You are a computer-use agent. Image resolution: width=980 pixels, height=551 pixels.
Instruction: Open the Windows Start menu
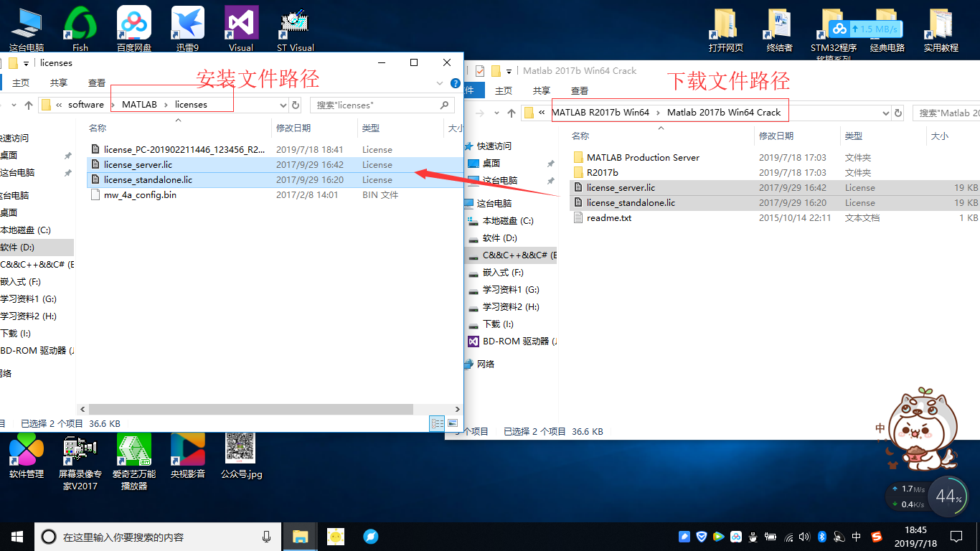pos(17,536)
